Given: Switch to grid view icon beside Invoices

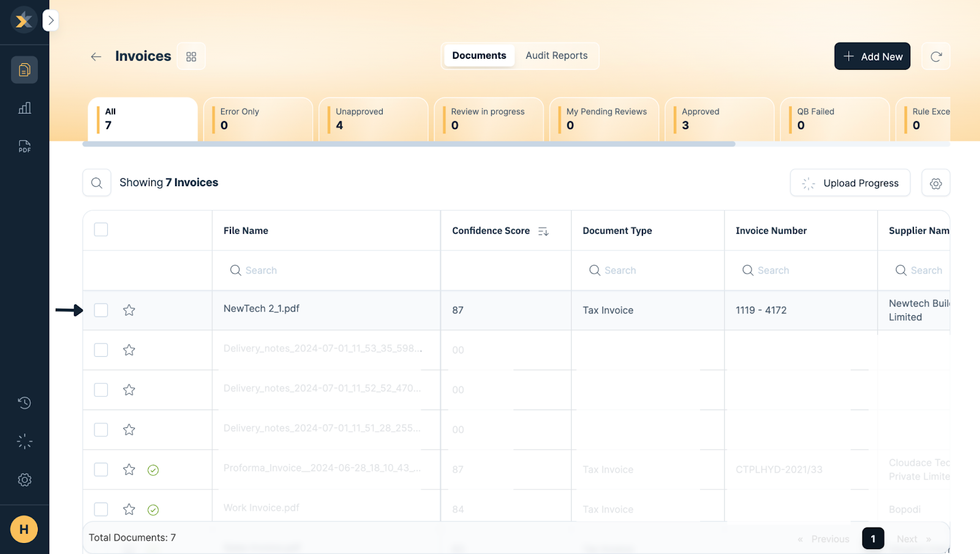Looking at the screenshot, I should click(x=191, y=56).
